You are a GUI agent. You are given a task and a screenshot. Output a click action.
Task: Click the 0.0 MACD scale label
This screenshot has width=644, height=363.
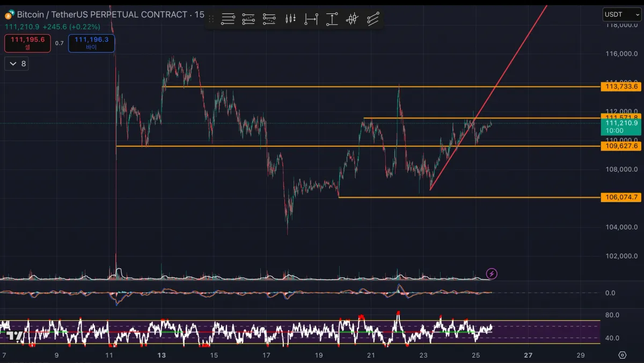[610, 293]
